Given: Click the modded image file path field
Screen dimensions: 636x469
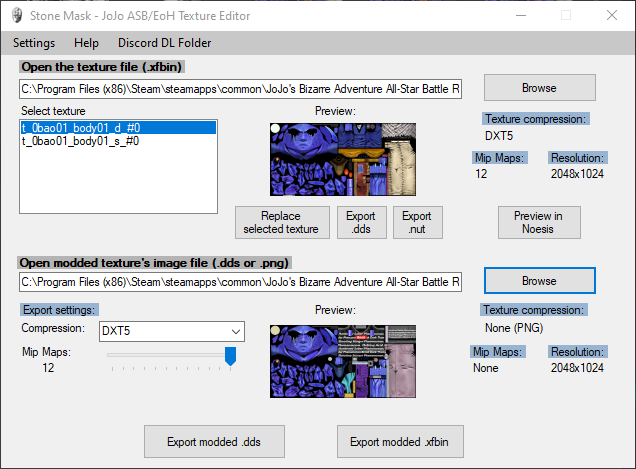Looking at the screenshot, I should pyautogui.click(x=240, y=282).
